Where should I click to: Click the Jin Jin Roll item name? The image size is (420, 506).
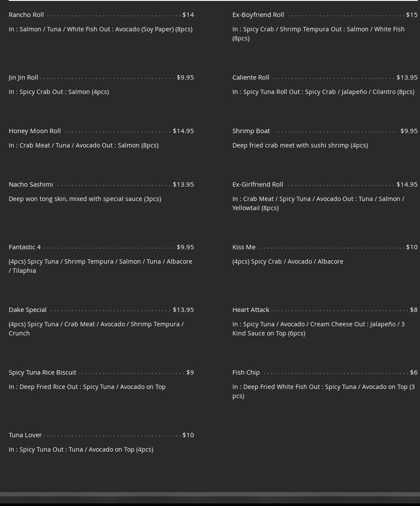(x=24, y=77)
